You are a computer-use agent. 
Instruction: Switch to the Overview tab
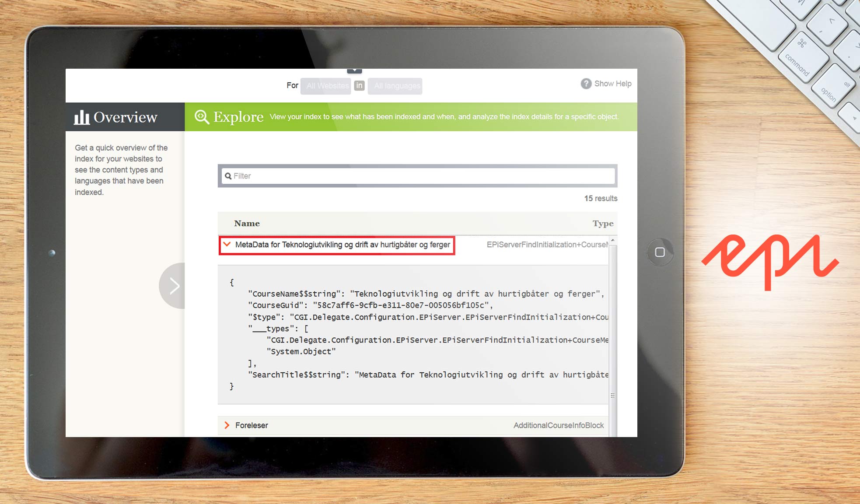coord(125,117)
